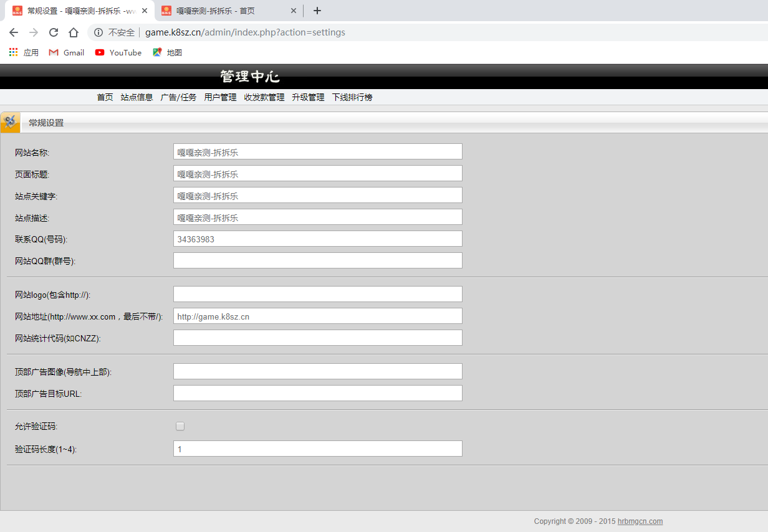The height and width of the screenshot is (532, 768).
Task: Enable the 允许验证码 checkbox
Action: (x=180, y=426)
